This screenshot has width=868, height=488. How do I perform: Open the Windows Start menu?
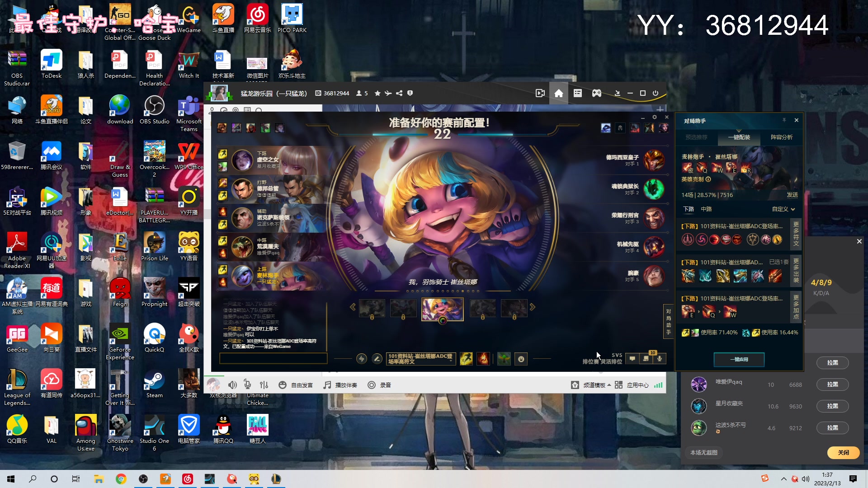[x=11, y=479]
